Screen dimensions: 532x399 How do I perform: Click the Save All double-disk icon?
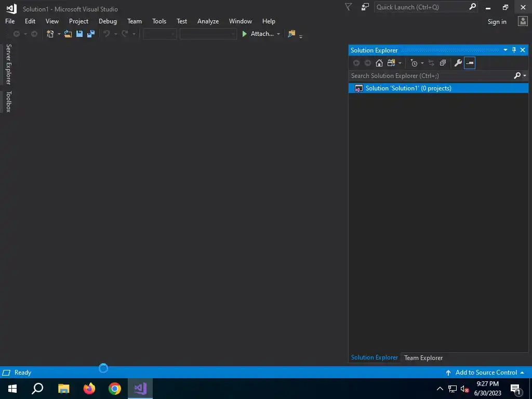pyautogui.click(x=91, y=34)
